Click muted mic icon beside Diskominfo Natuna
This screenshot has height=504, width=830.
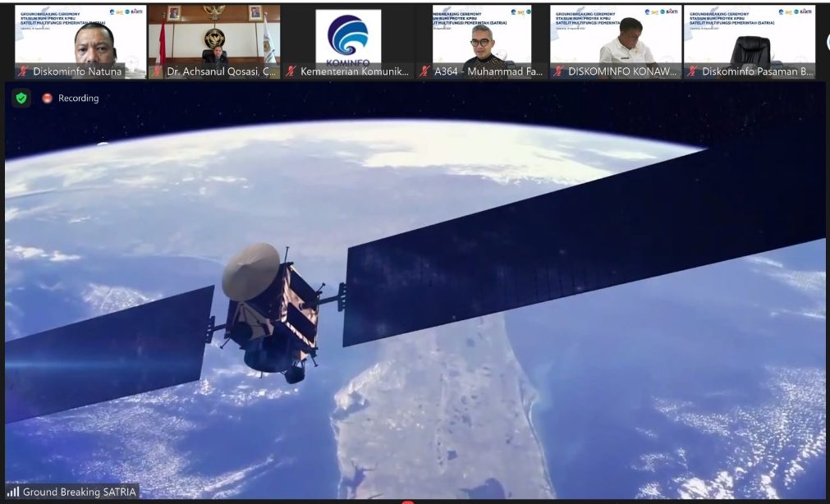[x=23, y=71]
